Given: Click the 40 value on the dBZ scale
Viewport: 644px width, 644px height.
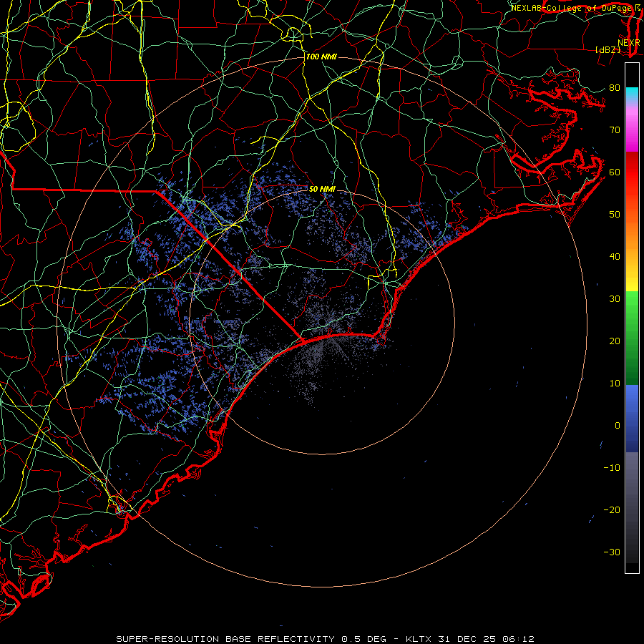Looking at the screenshot, I should (x=615, y=257).
